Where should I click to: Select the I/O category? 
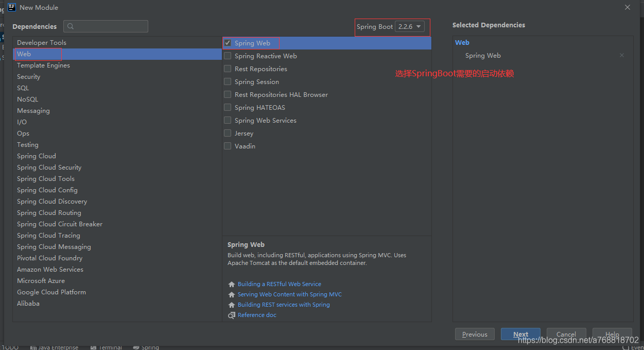point(117,122)
